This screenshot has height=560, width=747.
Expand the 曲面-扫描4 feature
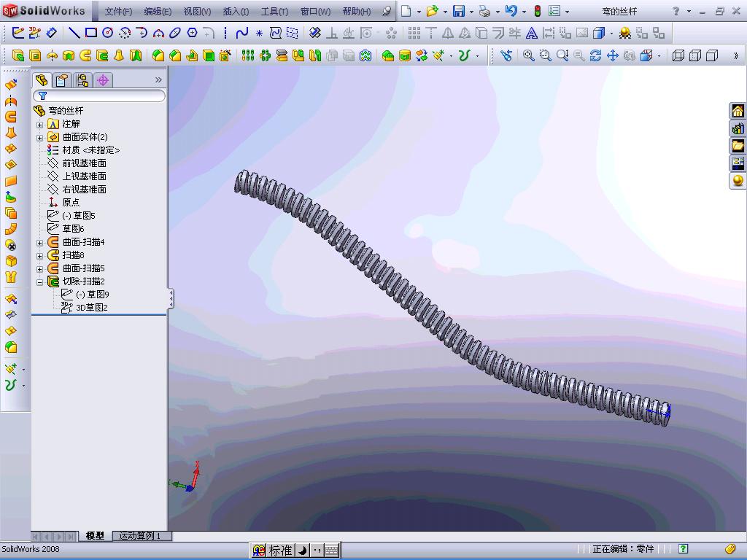pos(40,243)
